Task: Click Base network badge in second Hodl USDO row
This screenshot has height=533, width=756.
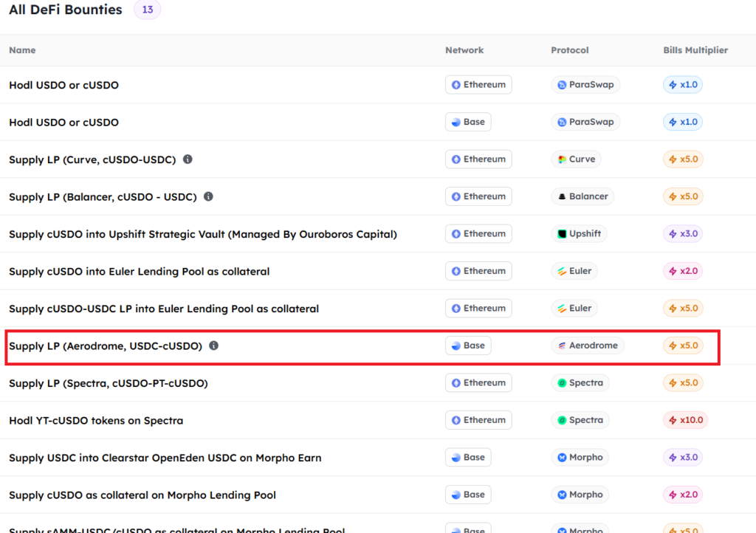Action: pos(468,122)
